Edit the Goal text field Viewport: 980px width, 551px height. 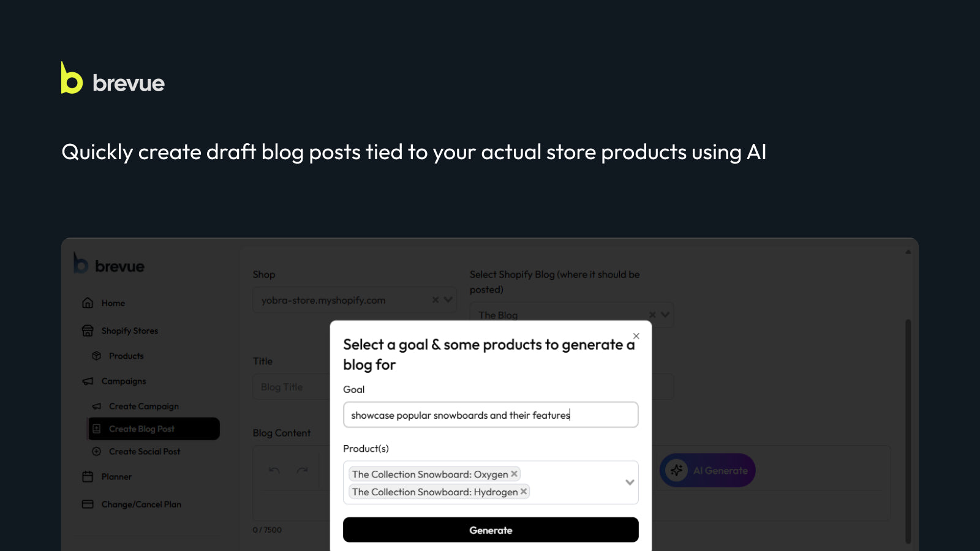(490, 414)
